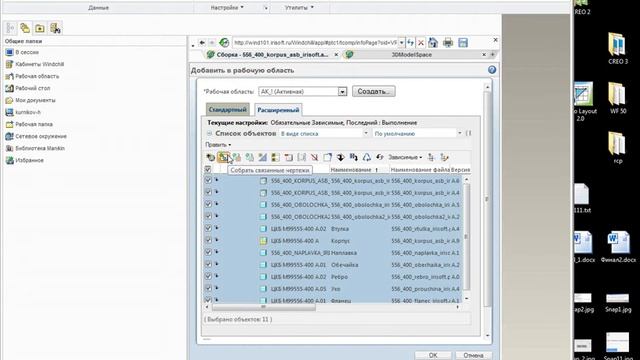The width and height of the screenshot is (640, 360).
Task: Uncheck the Ухо row checkbox
Action: [x=208, y=288]
